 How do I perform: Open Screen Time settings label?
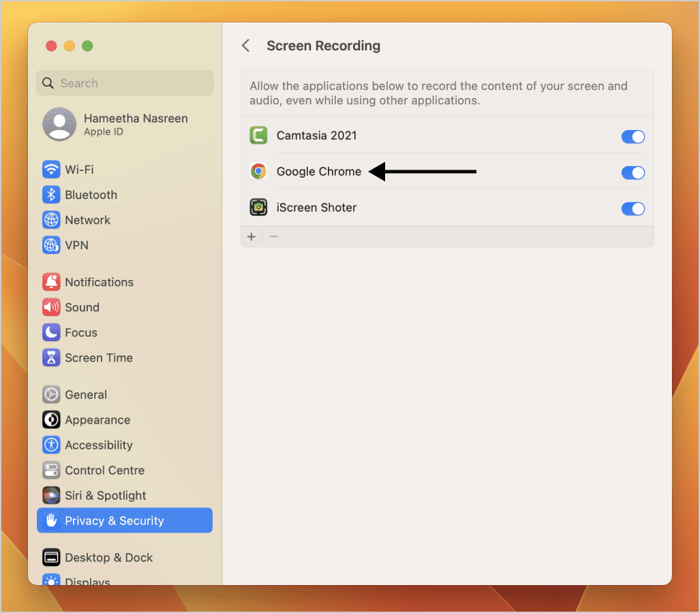pos(99,358)
